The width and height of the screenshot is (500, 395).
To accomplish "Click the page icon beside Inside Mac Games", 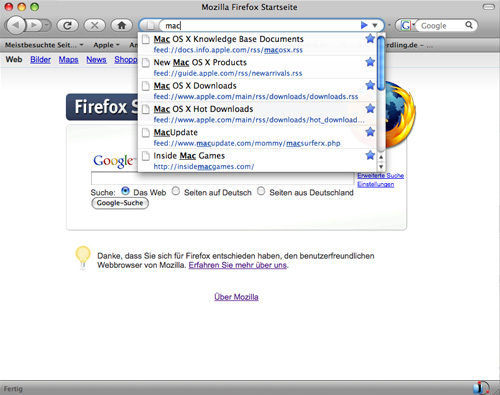I will [x=146, y=156].
